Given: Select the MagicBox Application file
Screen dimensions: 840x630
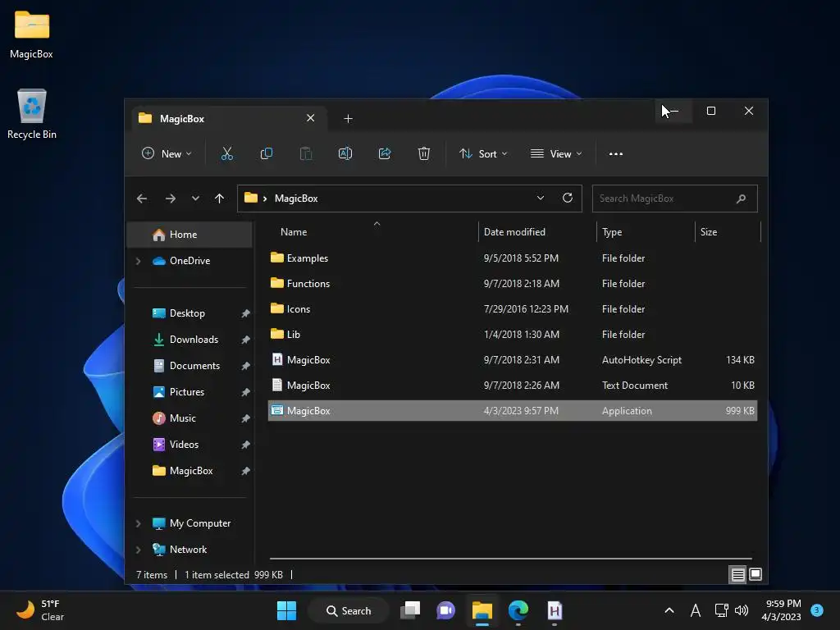Looking at the screenshot, I should point(512,411).
